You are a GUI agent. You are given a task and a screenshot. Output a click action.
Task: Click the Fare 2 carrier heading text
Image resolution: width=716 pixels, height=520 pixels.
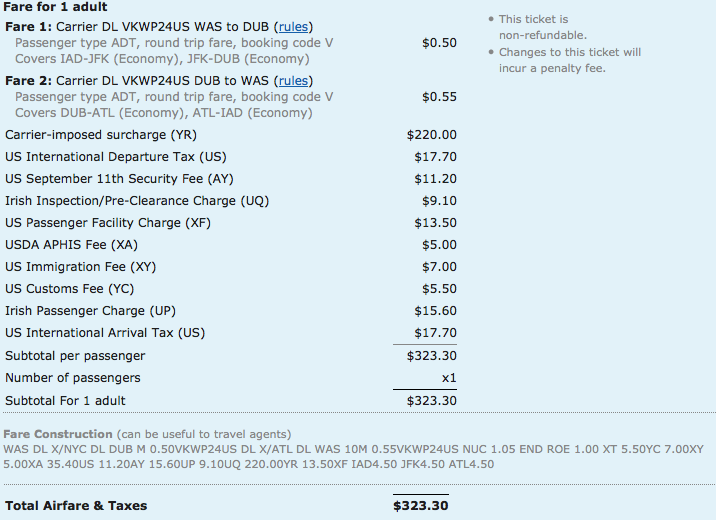pyautogui.click(x=159, y=81)
